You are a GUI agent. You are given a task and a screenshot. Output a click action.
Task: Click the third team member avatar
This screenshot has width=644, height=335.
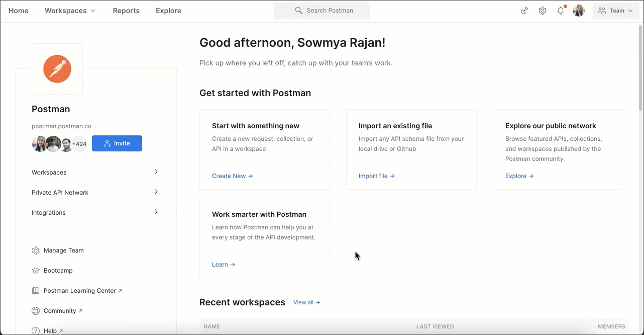(67, 144)
